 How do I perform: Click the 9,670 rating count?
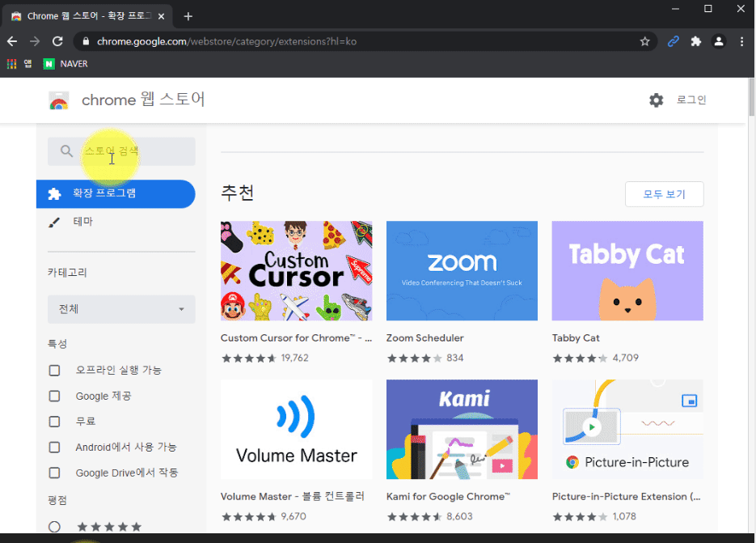(294, 516)
